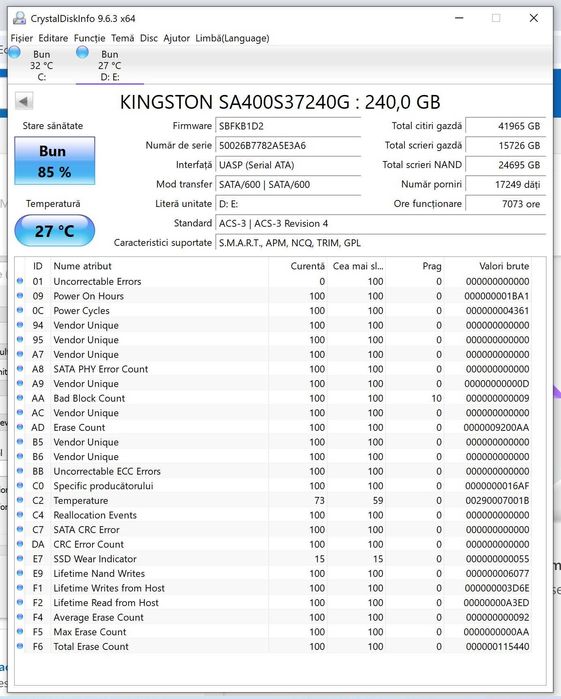The image size is (561, 699).
Task: Click the CrystalDiskInfo app icon in title bar
Action: (19, 18)
